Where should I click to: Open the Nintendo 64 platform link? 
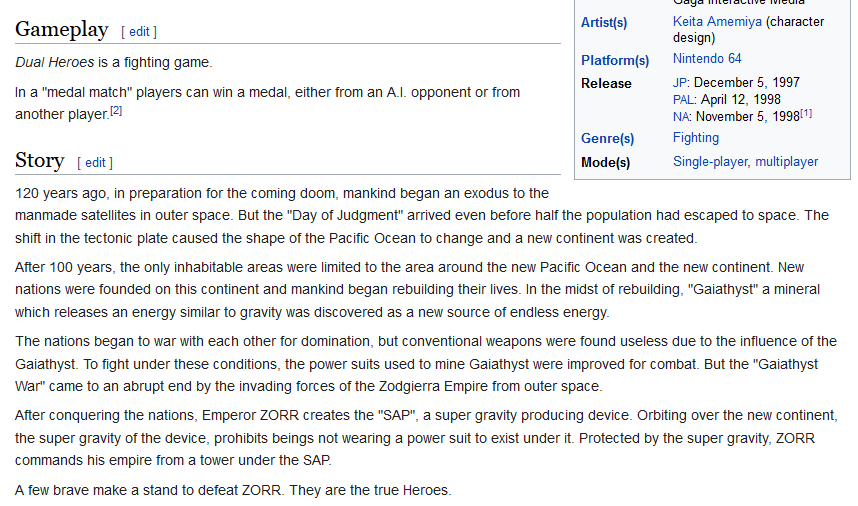[x=707, y=59]
